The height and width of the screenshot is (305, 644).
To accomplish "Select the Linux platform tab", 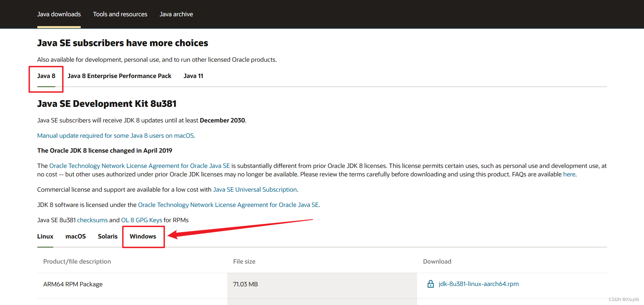I will [45, 236].
